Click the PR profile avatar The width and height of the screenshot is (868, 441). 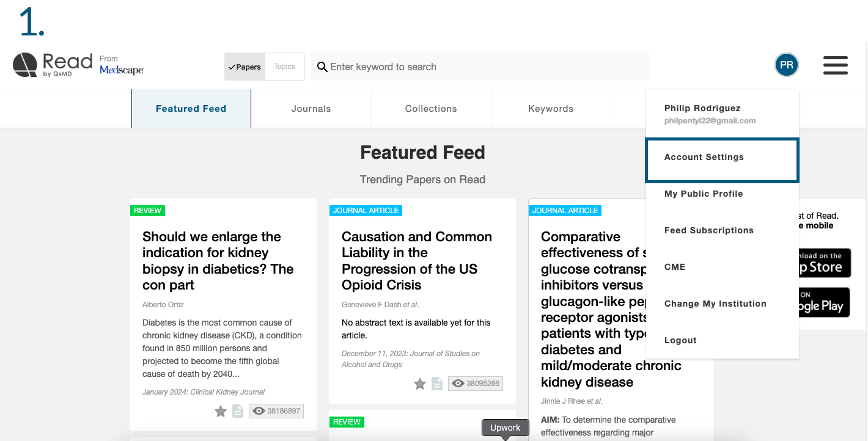coord(786,65)
